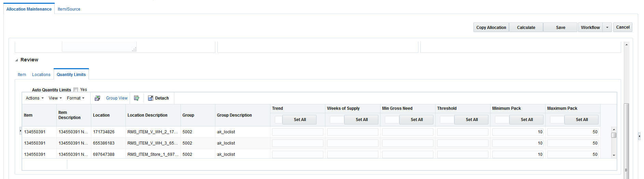Click the Location Description column header

(153, 115)
